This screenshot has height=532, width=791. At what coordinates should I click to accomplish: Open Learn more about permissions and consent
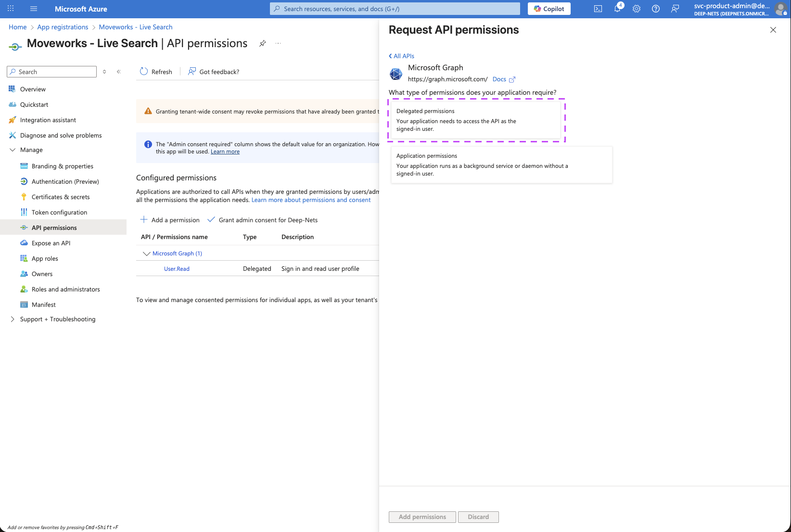(x=311, y=200)
